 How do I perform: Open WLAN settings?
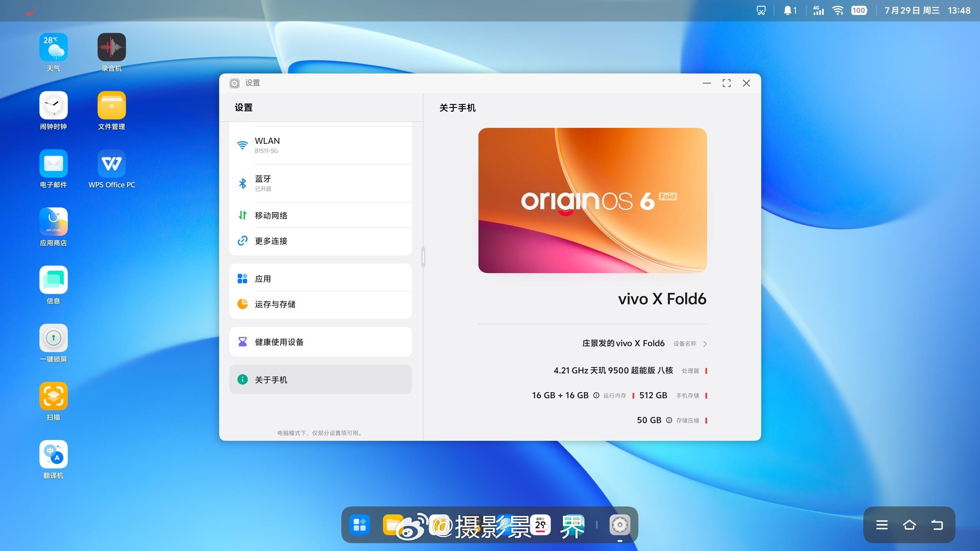(x=321, y=145)
